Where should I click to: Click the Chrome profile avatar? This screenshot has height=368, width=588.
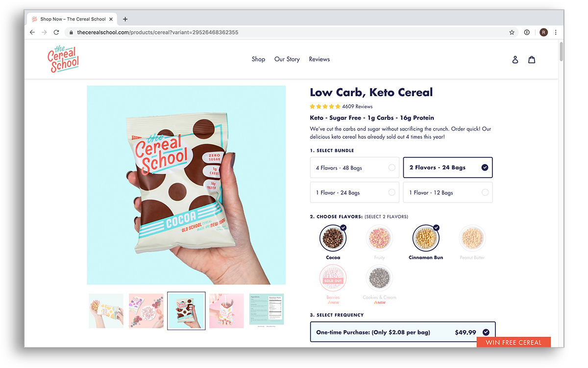click(543, 32)
